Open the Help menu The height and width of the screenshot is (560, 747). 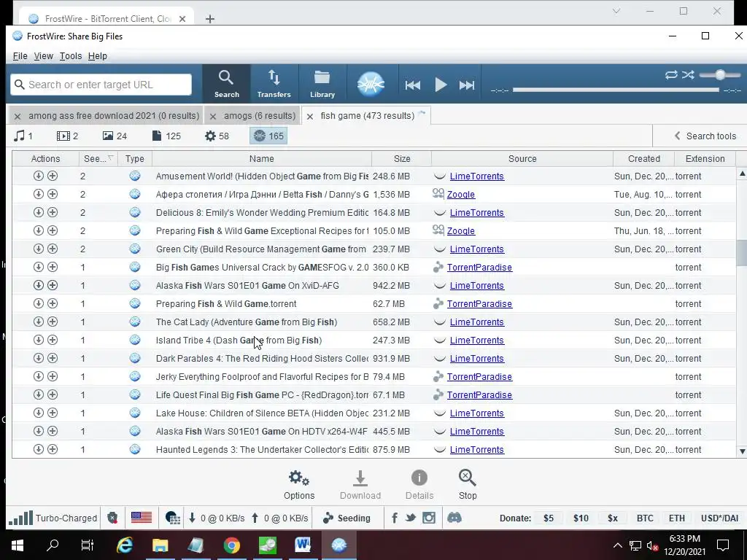coord(98,56)
